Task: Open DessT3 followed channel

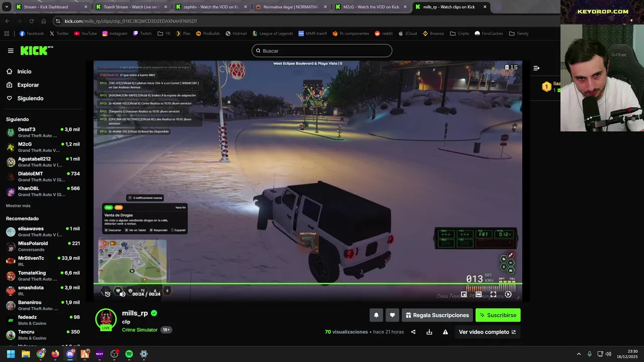Action: pyautogui.click(x=43, y=133)
